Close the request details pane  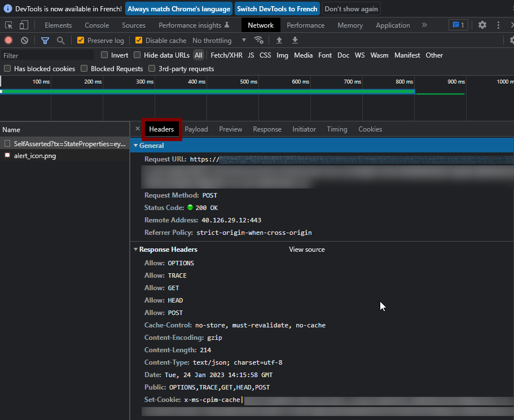138,129
